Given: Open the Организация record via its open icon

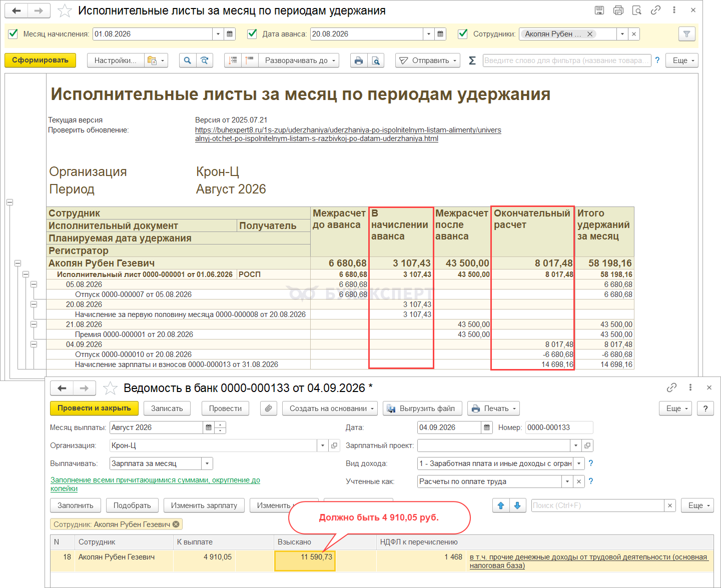Looking at the screenshot, I should [335, 445].
